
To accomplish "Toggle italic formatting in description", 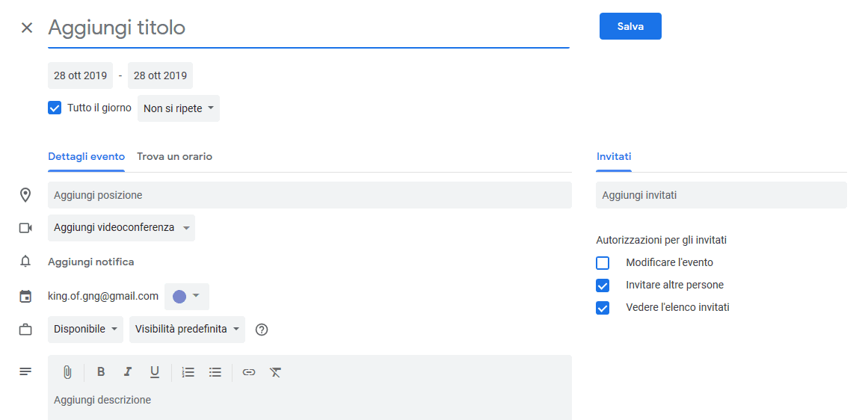I will coord(128,372).
